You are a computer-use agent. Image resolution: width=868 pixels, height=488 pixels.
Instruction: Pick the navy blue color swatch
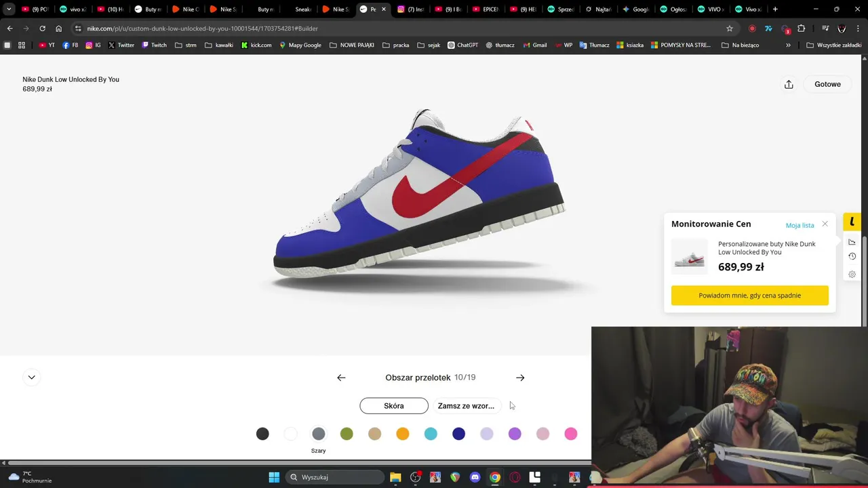459,434
